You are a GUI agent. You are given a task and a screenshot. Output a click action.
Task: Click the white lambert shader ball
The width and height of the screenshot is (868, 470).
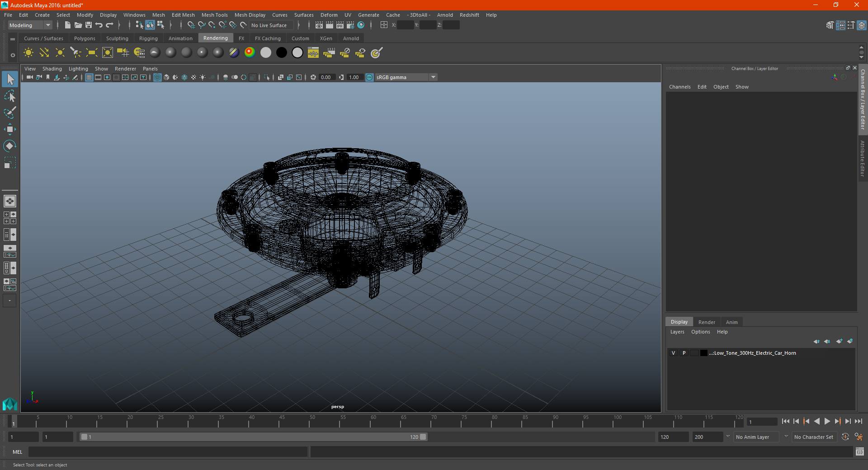click(265, 52)
